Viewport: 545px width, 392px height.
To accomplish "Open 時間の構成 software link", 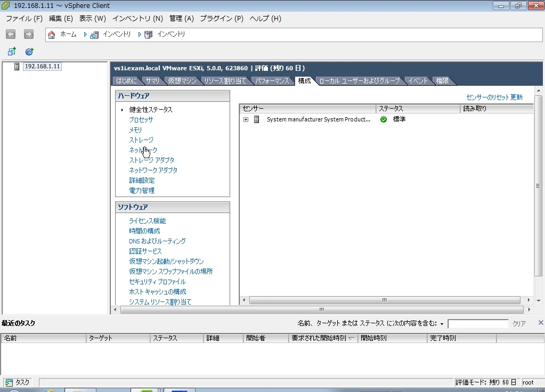I will (144, 231).
